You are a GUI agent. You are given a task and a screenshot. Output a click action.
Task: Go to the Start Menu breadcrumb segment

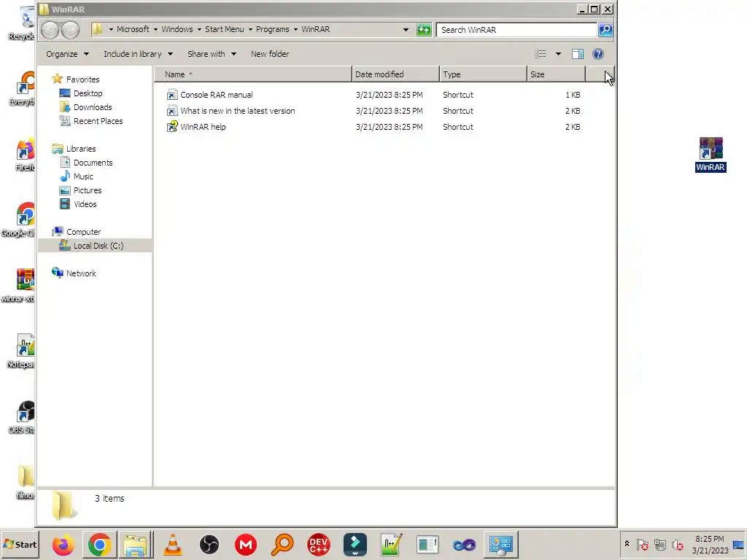coord(225,29)
